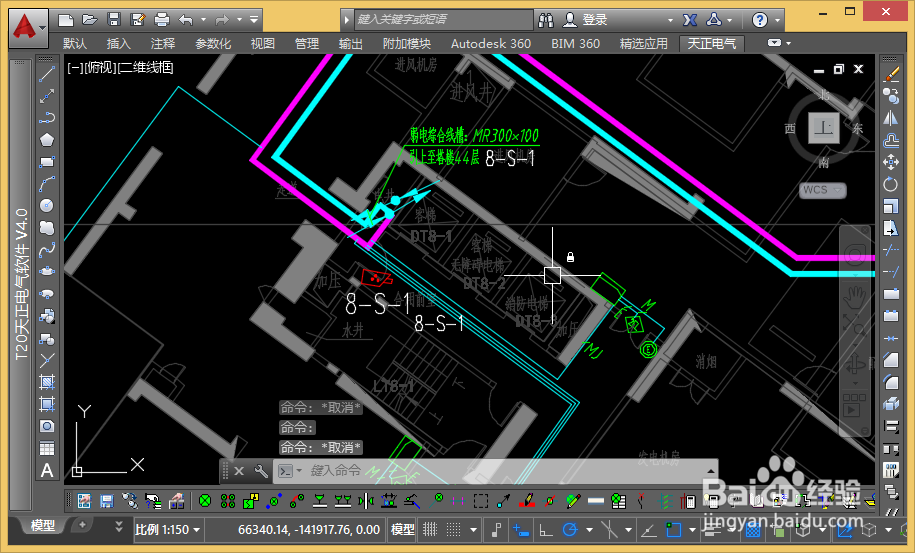The width and height of the screenshot is (915, 553).
Task: Click the 模型 layout tab at bottom left
Action: (43, 526)
